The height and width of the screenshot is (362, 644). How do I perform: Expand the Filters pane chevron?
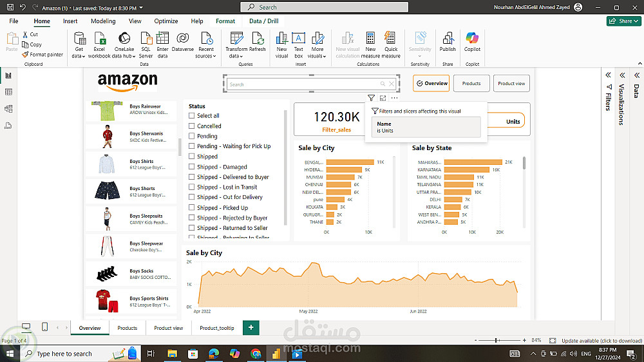tap(609, 75)
